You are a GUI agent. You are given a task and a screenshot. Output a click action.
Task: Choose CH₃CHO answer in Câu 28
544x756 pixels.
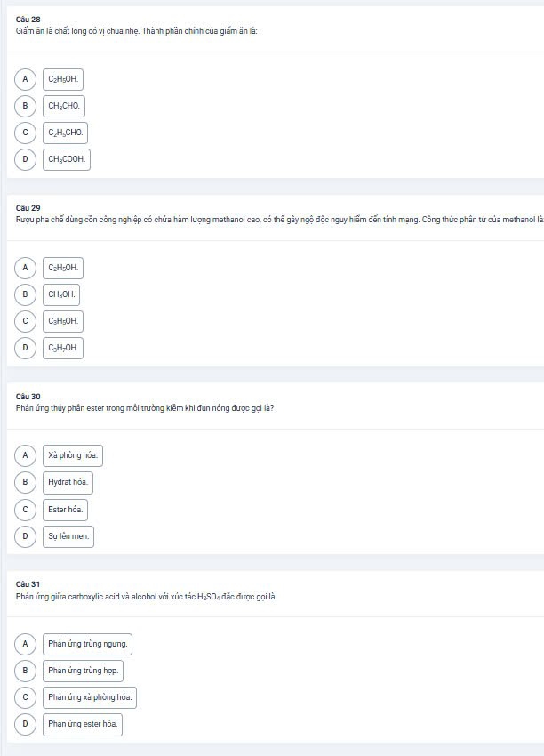64,106
